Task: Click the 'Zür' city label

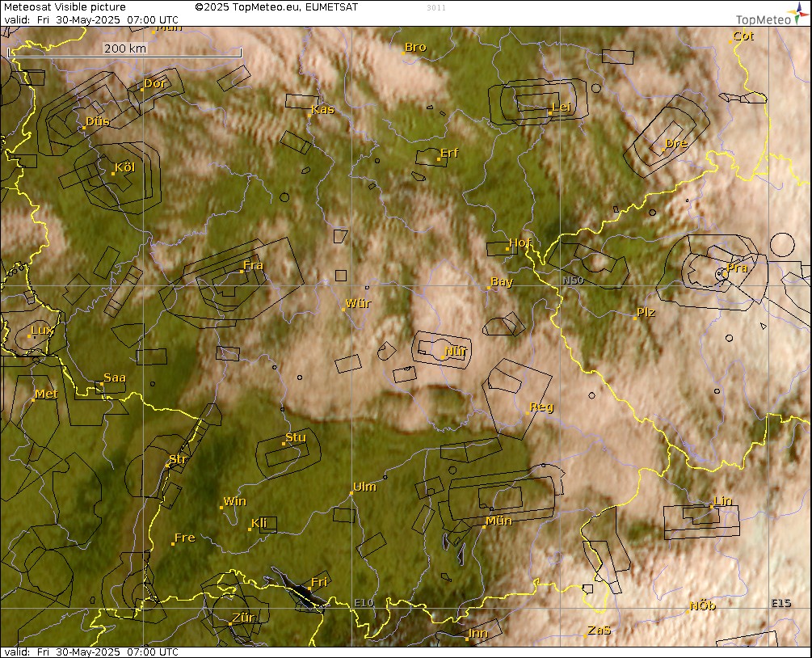Action: pyautogui.click(x=243, y=618)
